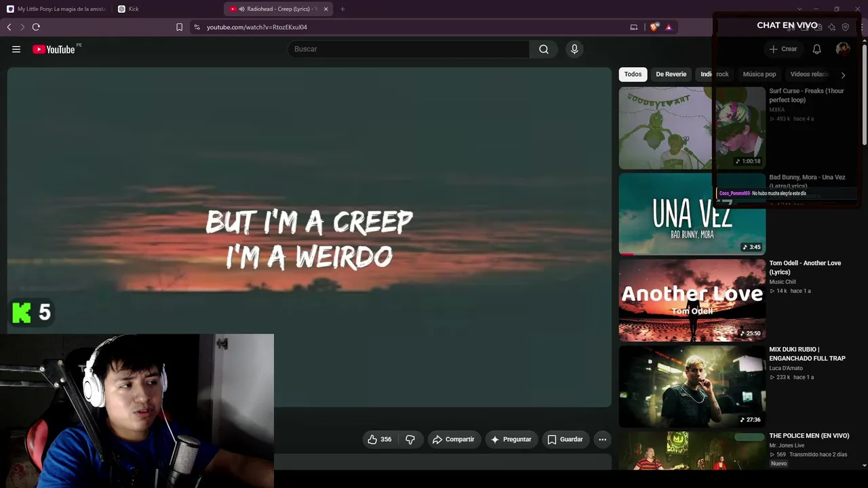The width and height of the screenshot is (868, 488).
Task: Focus the browser address bar URL
Action: coord(257,27)
